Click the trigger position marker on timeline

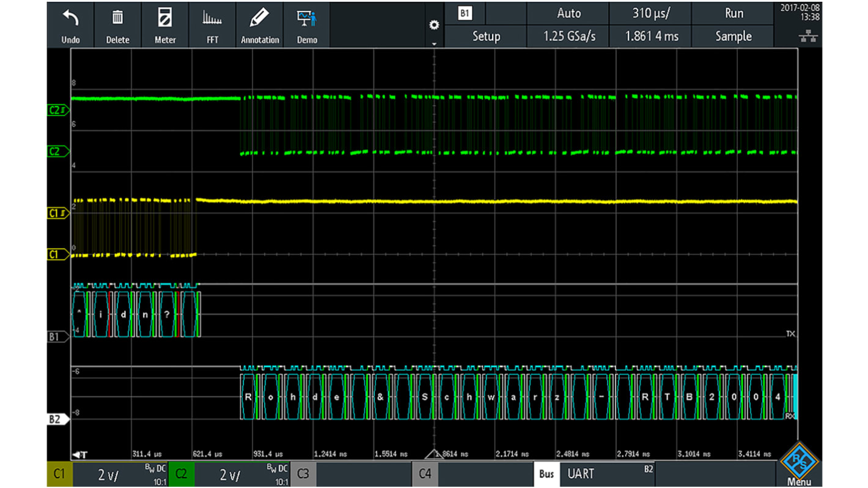435,454
